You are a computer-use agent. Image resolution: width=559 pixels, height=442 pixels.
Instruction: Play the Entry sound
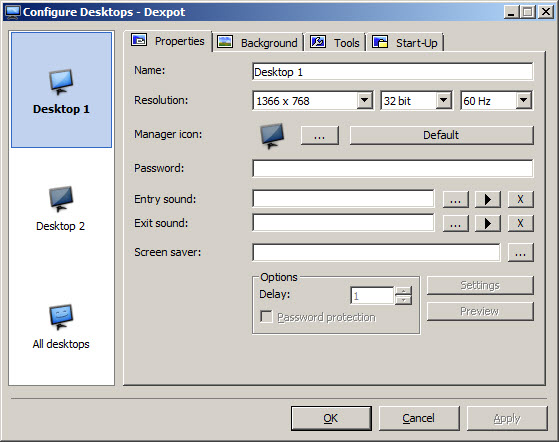[488, 199]
